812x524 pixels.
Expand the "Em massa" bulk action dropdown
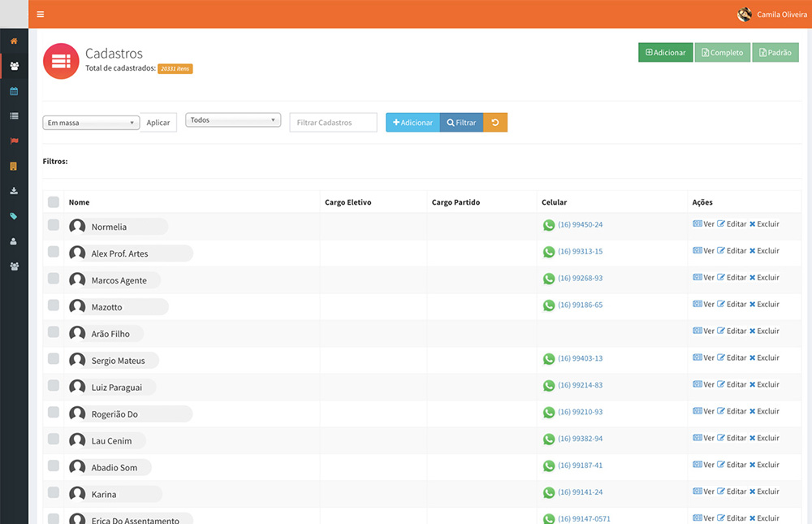[x=91, y=123]
